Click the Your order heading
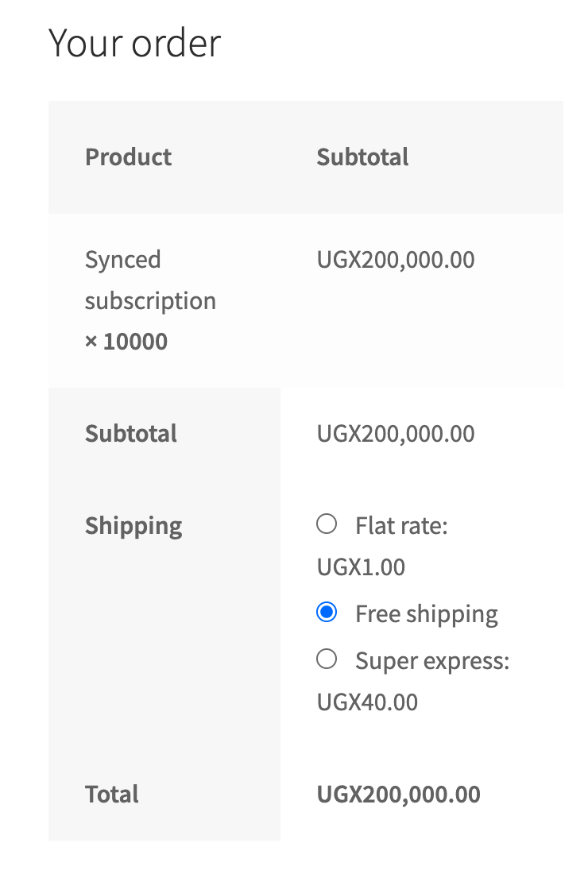This screenshot has width=588, height=874. coord(134,44)
